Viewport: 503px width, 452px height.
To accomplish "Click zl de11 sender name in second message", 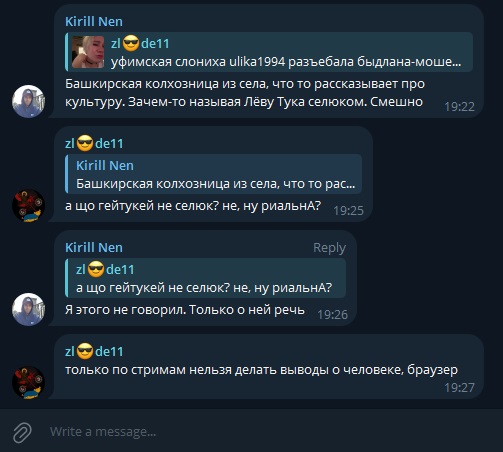I will coord(94,144).
